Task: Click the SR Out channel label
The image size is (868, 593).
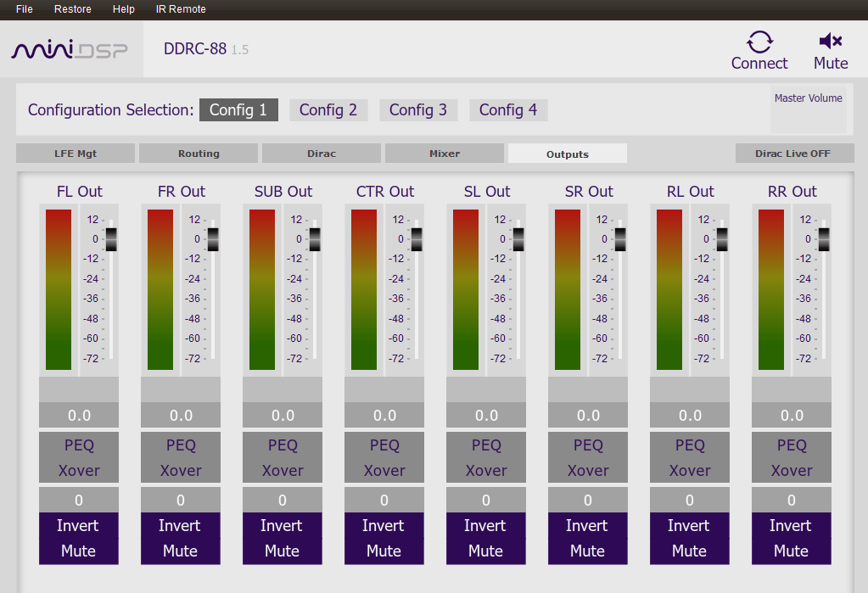Action: coord(589,192)
